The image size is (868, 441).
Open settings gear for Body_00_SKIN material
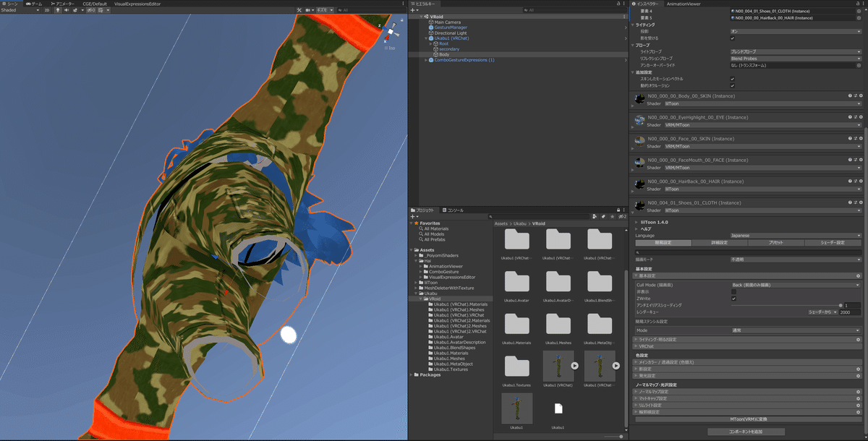click(x=861, y=95)
